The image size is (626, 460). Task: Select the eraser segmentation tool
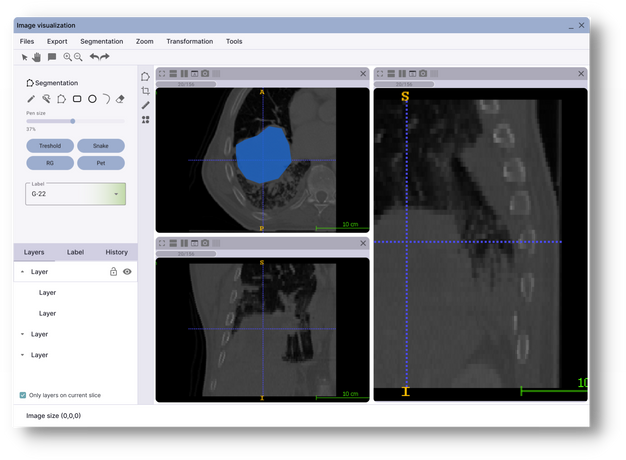120,99
